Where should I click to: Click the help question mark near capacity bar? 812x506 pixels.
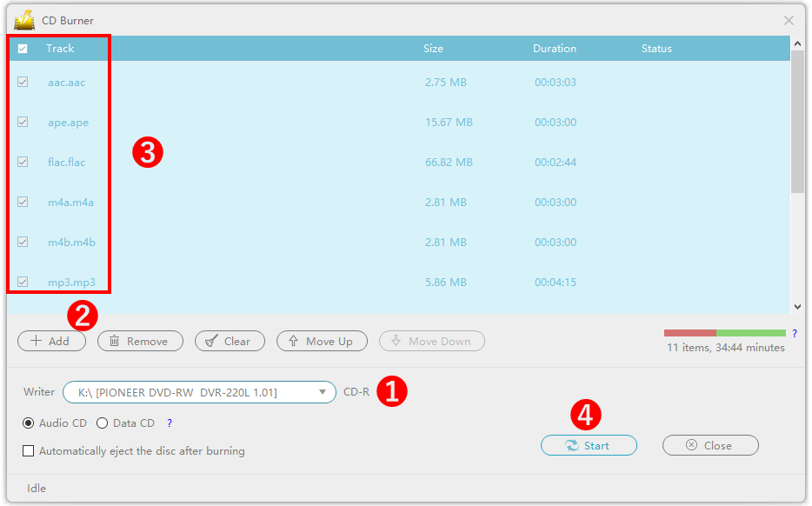795,333
